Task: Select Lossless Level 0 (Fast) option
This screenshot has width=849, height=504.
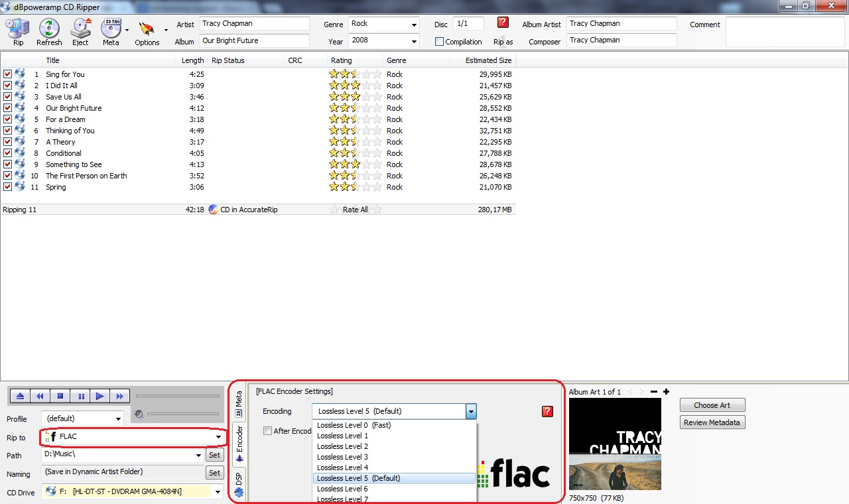Action: [x=354, y=425]
